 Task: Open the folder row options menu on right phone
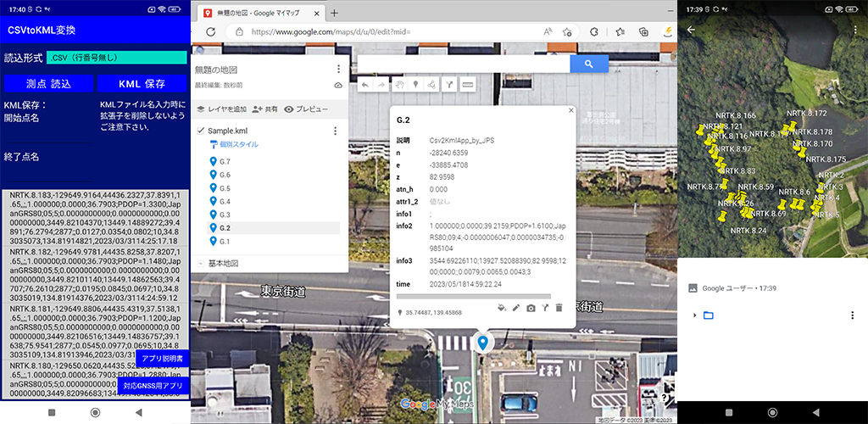click(853, 315)
